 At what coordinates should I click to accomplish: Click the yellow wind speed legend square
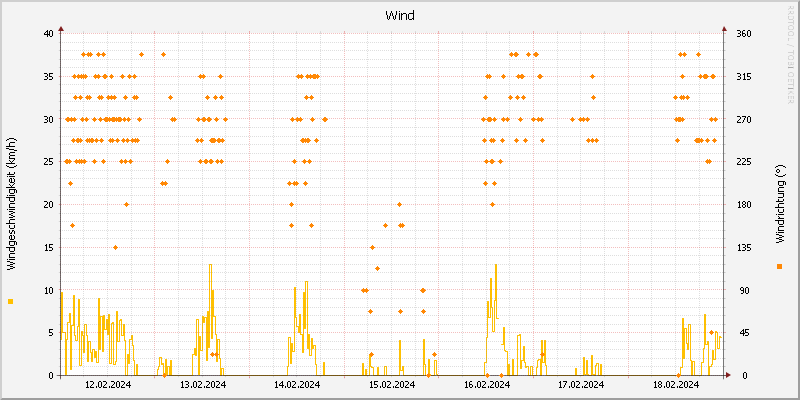click(11, 302)
